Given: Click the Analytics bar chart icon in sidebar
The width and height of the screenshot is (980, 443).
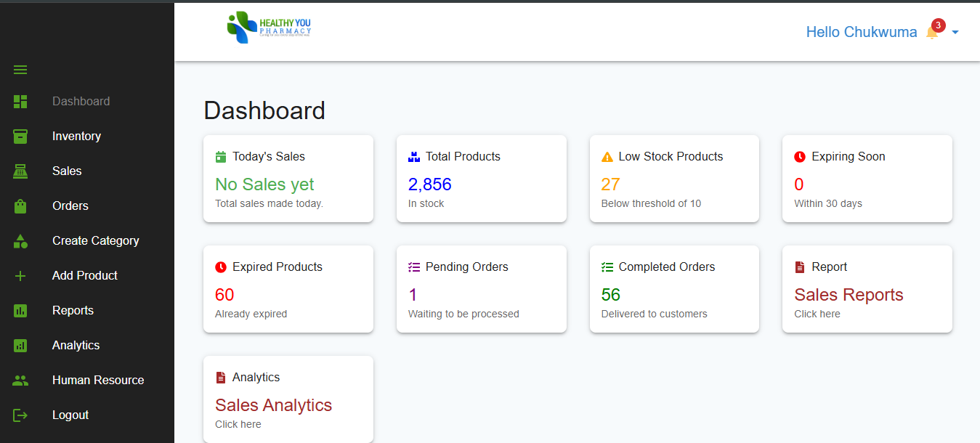Looking at the screenshot, I should (20, 346).
